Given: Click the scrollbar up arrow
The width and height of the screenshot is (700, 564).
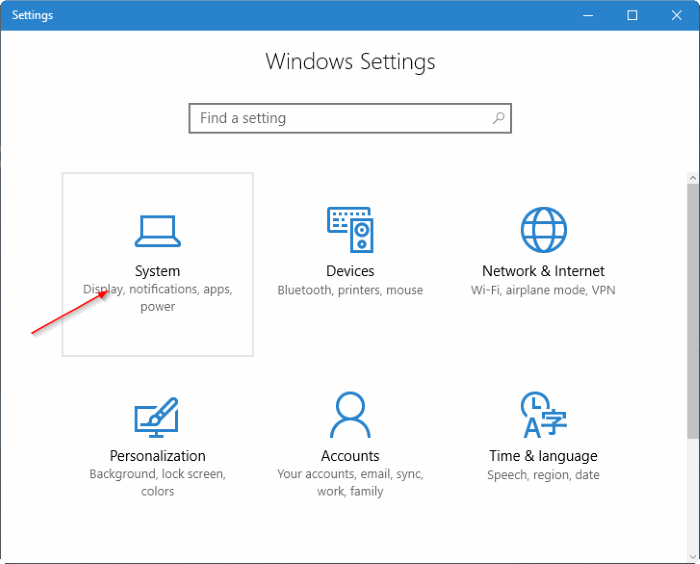Looking at the screenshot, I should [692, 176].
